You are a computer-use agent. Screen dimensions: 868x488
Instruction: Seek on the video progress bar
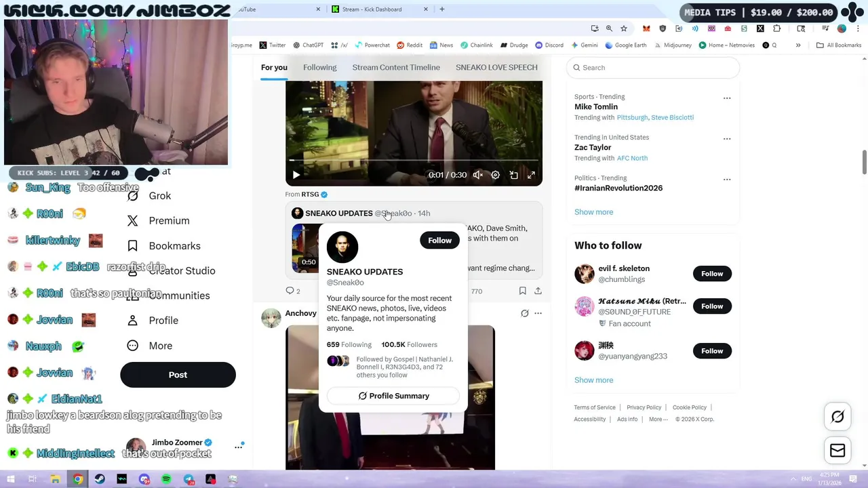tap(414, 161)
